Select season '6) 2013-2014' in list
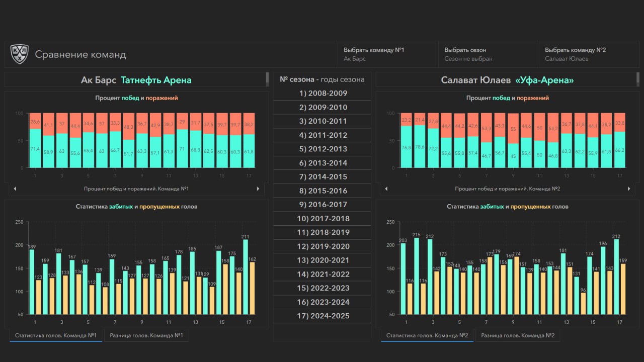The image size is (644, 362). (322, 163)
